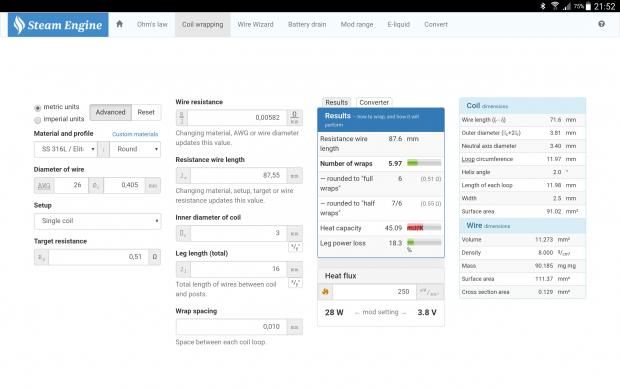Viewport: 620px width, 388px height.
Task: Switch to the Results tab
Action: pyautogui.click(x=336, y=102)
